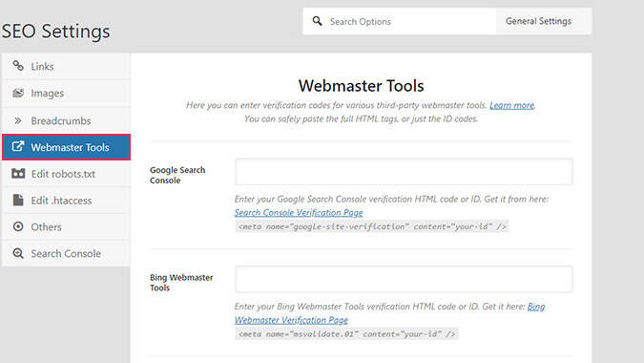Image resolution: width=644 pixels, height=363 pixels.
Task: Click the Breadcrumbs double-chevron icon
Action: (18, 120)
